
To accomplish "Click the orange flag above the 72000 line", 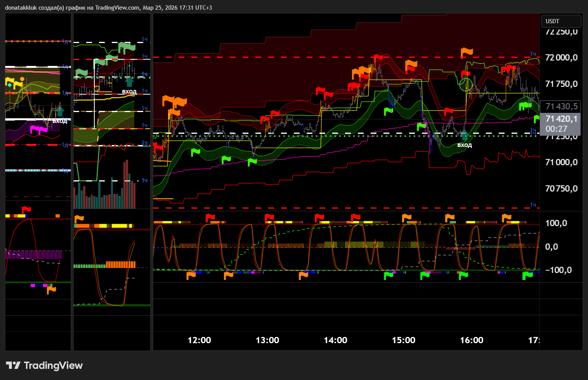I will [x=467, y=52].
